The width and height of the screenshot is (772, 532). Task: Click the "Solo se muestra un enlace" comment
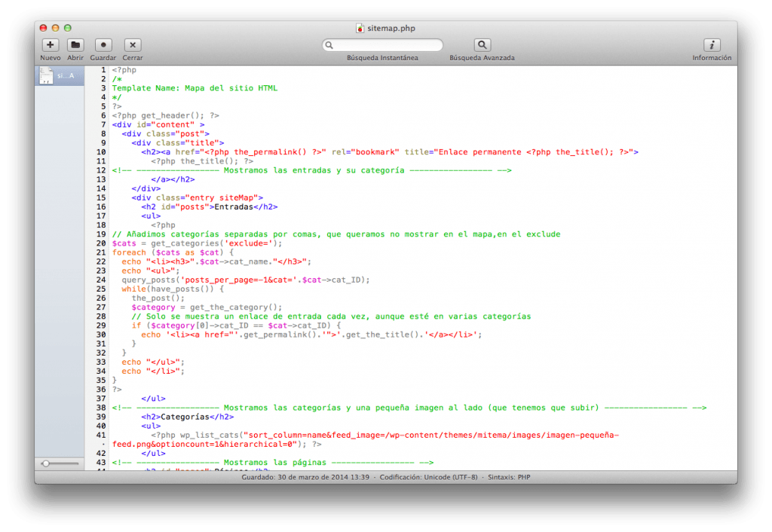pos(332,316)
